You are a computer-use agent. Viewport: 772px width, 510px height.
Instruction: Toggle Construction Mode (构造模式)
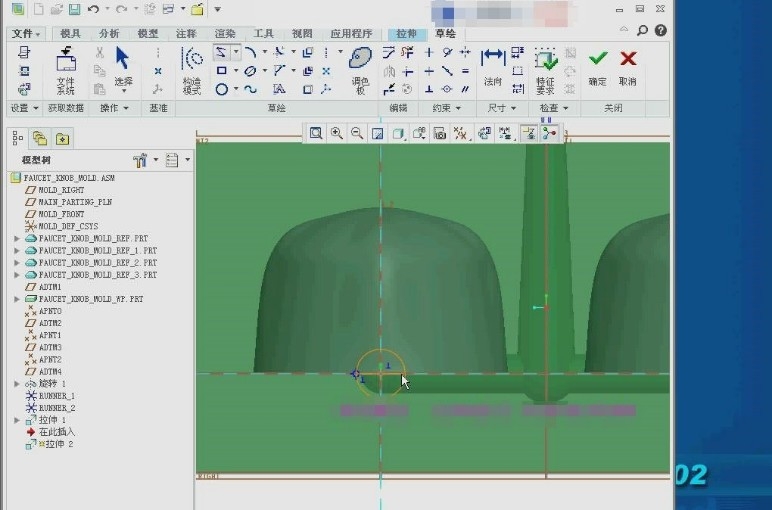click(192, 70)
